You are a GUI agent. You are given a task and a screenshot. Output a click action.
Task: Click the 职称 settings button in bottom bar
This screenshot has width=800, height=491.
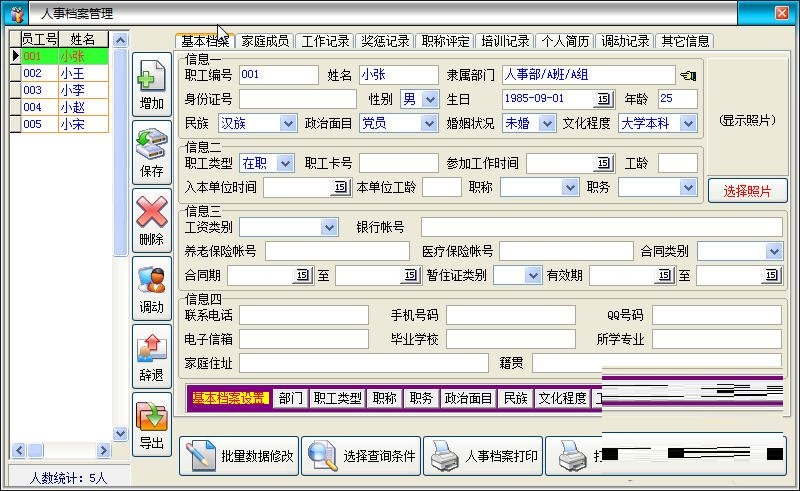384,398
